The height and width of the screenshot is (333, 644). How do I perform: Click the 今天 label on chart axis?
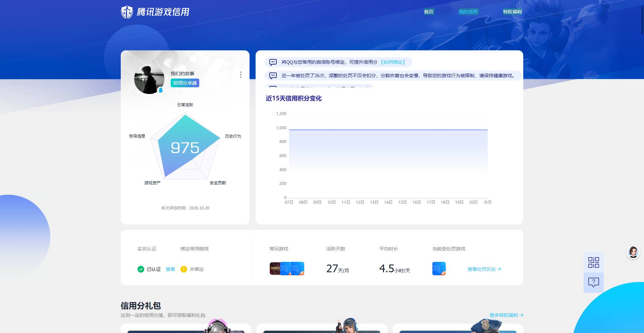487,202
